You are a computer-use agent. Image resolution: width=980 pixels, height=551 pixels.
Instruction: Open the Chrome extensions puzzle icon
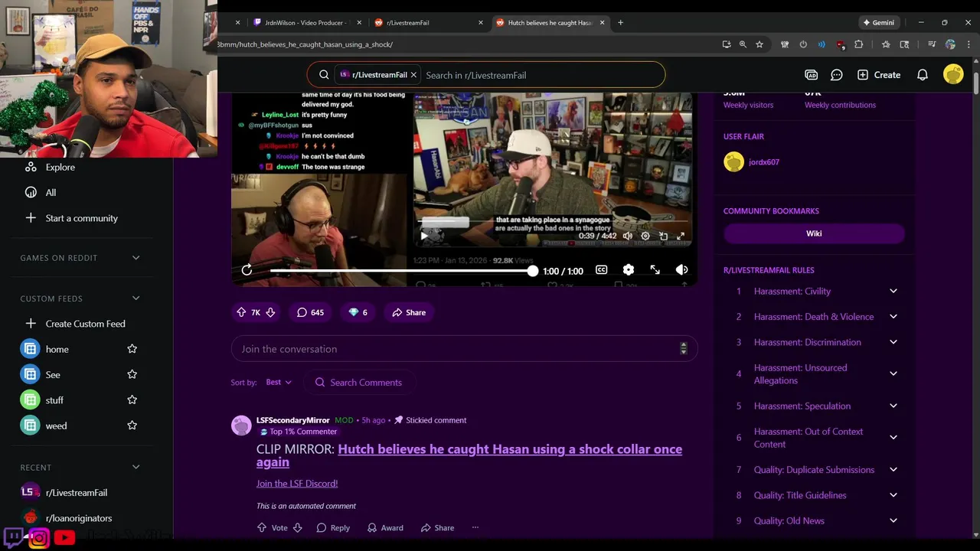(x=859, y=44)
